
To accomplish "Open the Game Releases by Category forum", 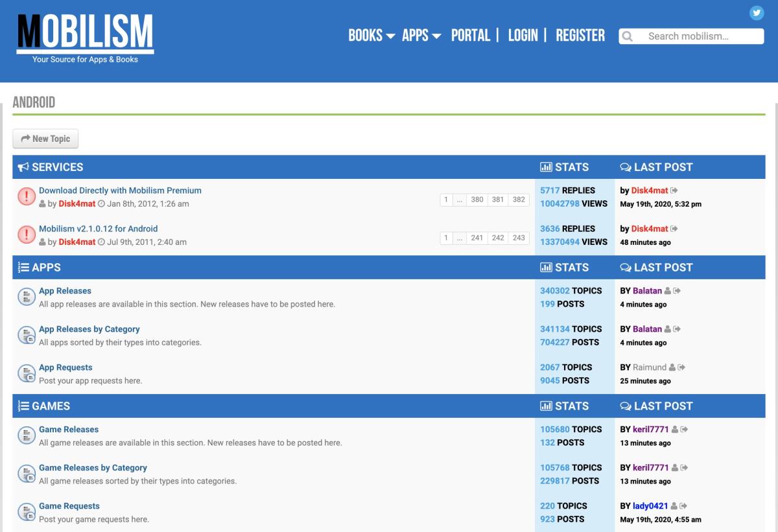I will [x=93, y=467].
